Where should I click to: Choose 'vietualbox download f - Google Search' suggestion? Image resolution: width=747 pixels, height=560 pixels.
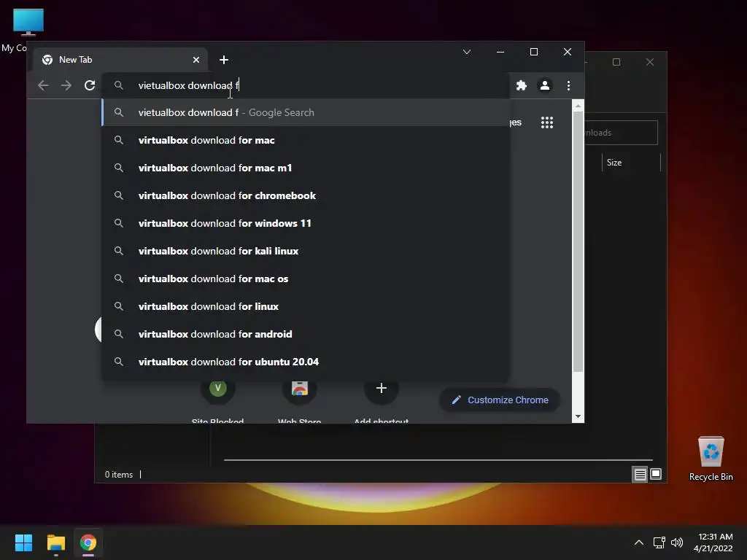click(306, 112)
